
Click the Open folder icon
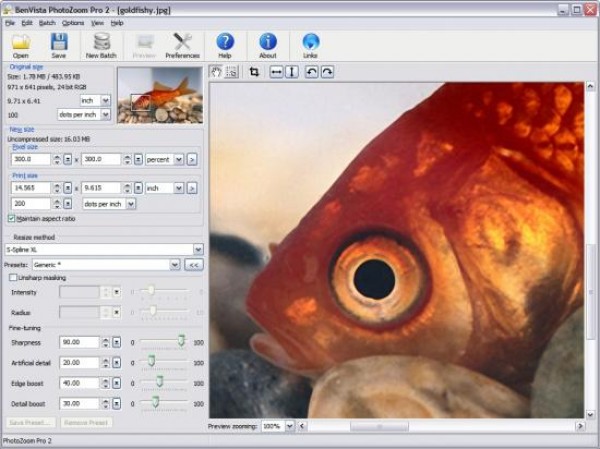click(x=21, y=42)
